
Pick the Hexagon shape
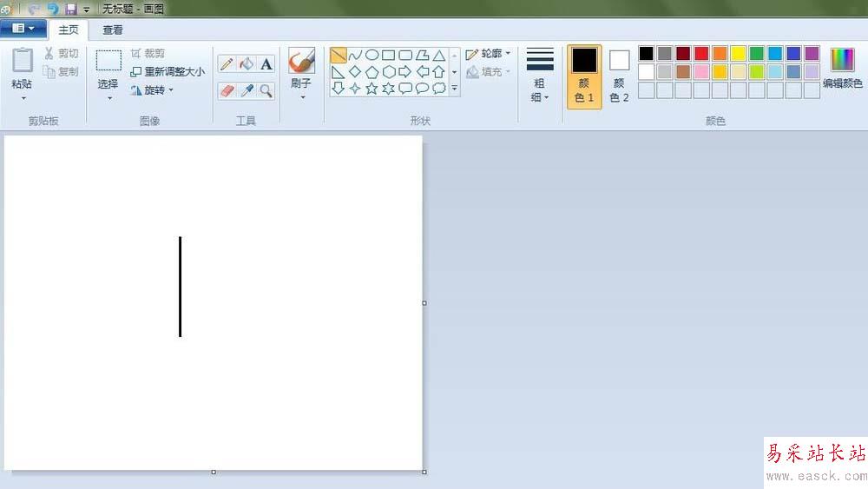click(389, 72)
